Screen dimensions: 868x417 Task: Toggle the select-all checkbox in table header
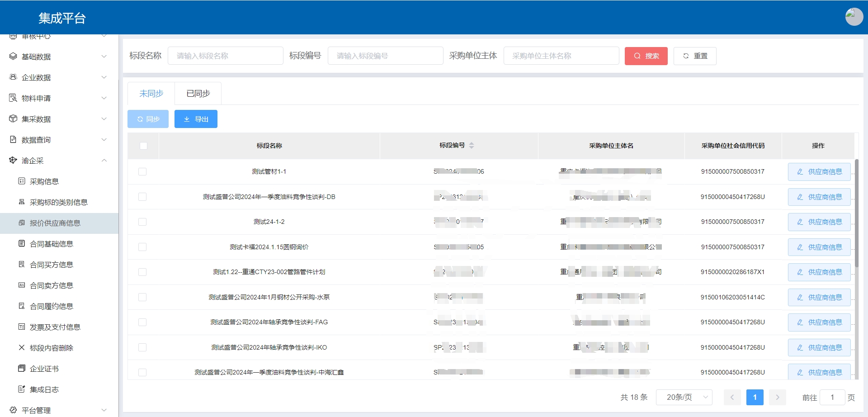(143, 146)
